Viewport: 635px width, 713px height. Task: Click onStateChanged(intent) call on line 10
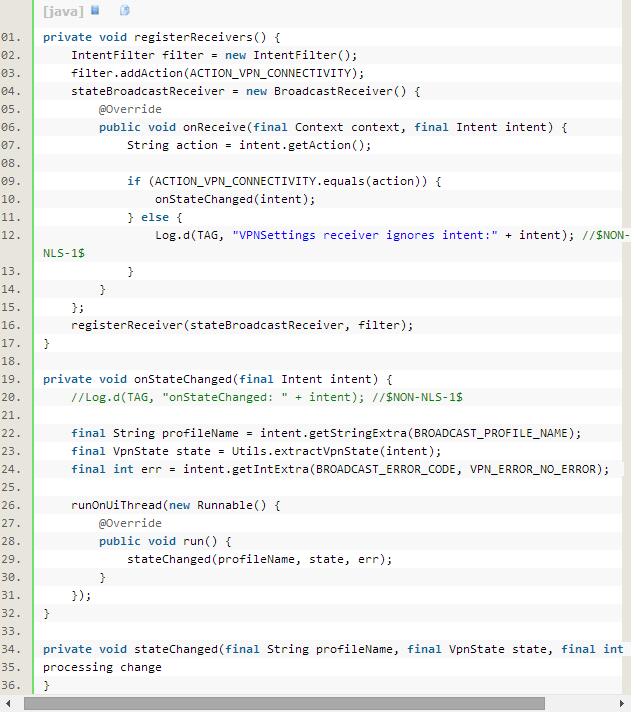[x=232, y=199]
